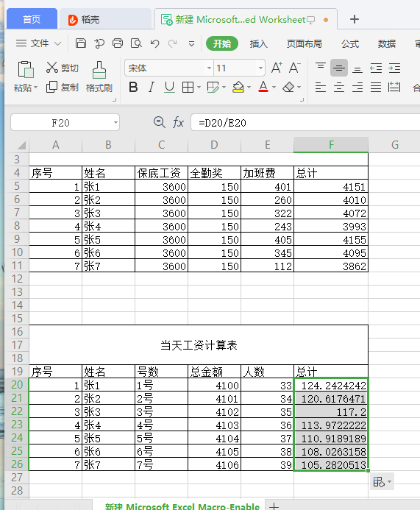The height and width of the screenshot is (510, 420).
Task: Select all cells via corner triangle
Action: (x=21, y=145)
